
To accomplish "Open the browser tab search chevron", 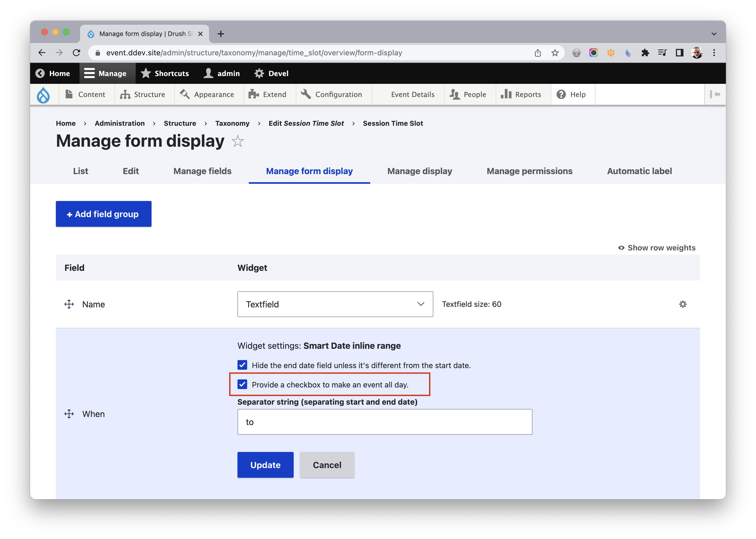I will click(714, 34).
